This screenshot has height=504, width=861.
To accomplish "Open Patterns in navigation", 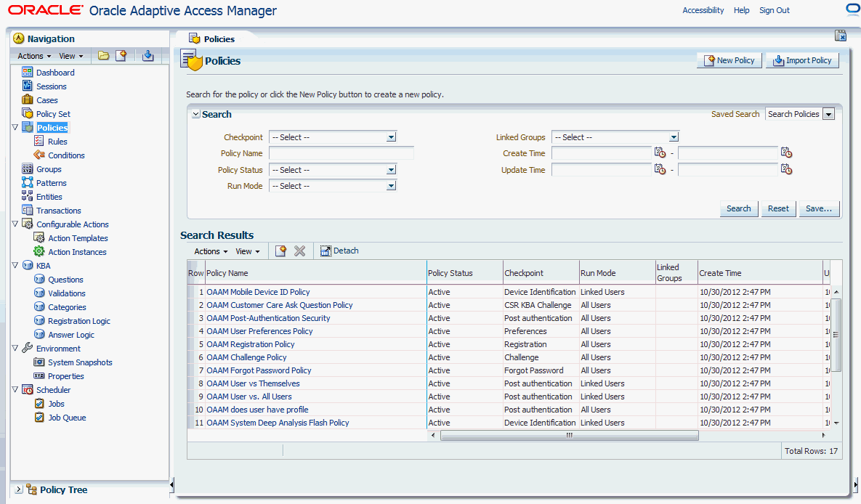I will [x=51, y=183].
